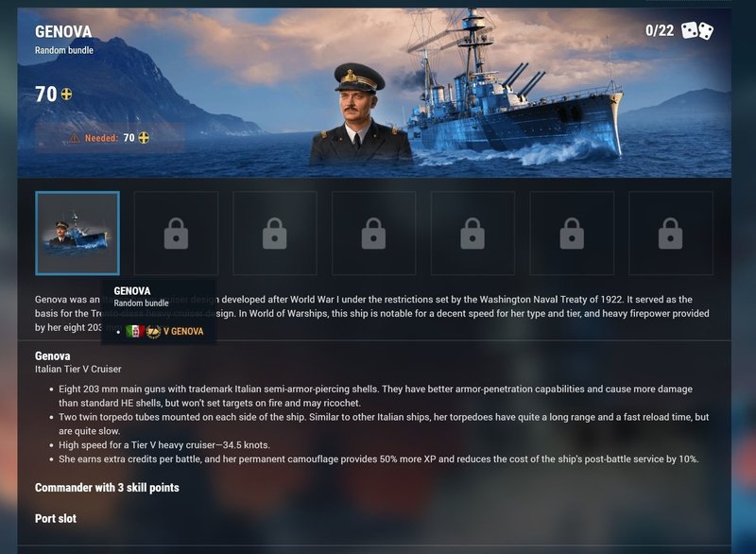Click the fourth locked bundle slot
The width and height of the screenshot is (756, 554).
click(472, 234)
